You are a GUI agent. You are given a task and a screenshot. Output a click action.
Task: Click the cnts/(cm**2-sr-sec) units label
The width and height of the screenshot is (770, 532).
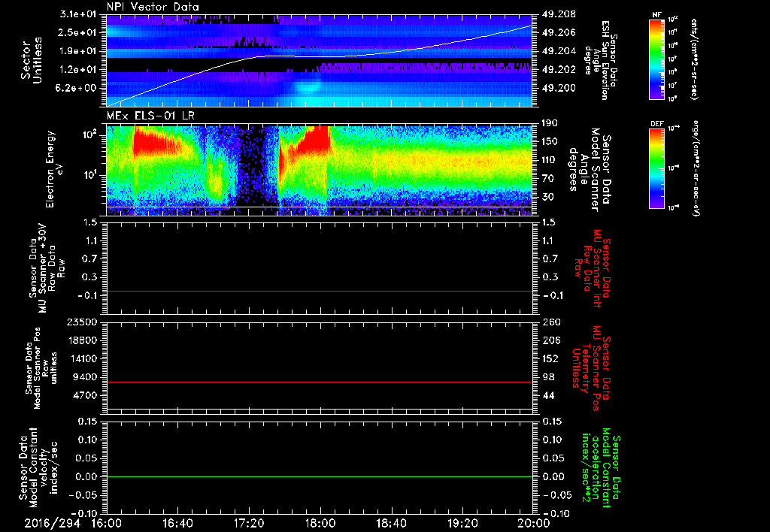point(694,59)
